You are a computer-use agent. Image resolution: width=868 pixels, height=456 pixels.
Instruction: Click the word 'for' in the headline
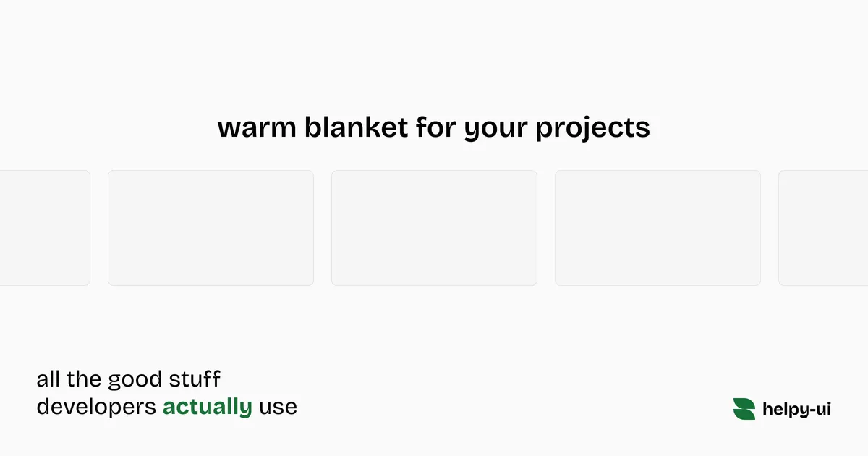point(436,127)
